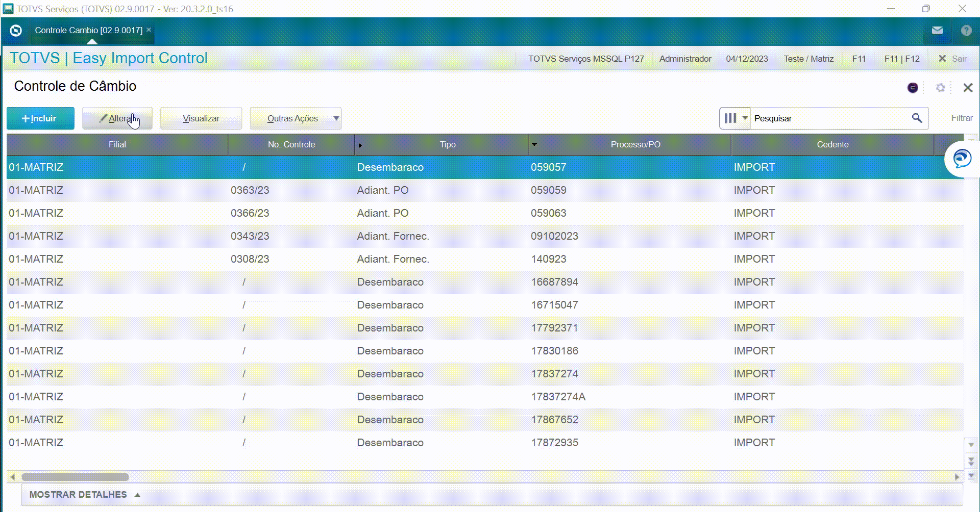Select the row with Processo 17837274

tap(485, 374)
